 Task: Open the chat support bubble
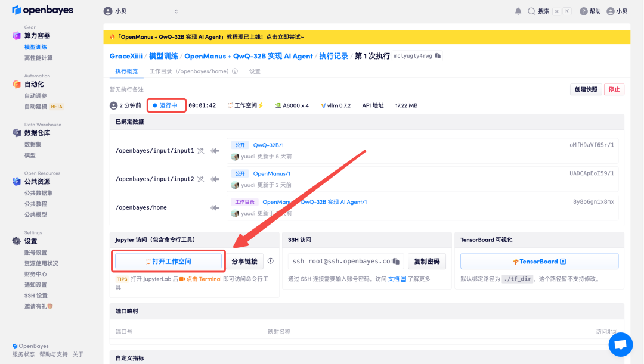pos(621,345)
